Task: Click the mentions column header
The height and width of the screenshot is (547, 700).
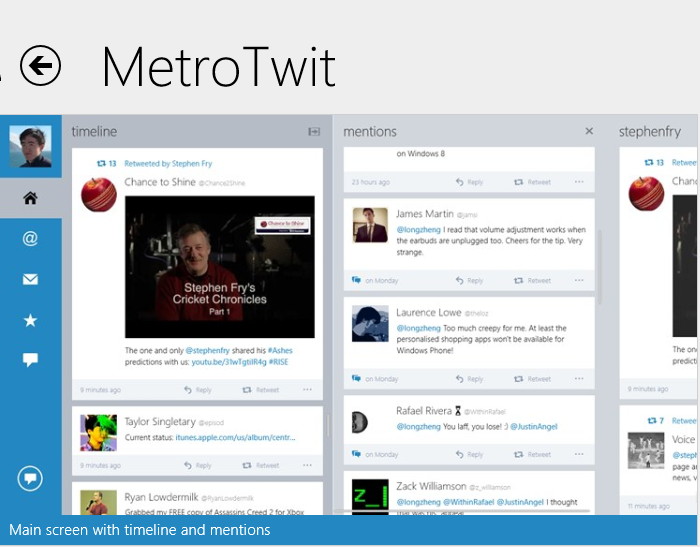Action: pyautogui.click(x=370, y=131)
